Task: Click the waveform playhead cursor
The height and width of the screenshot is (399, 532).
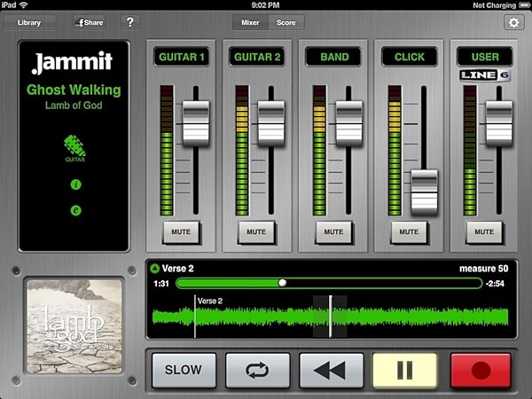Action: [331, 317]
